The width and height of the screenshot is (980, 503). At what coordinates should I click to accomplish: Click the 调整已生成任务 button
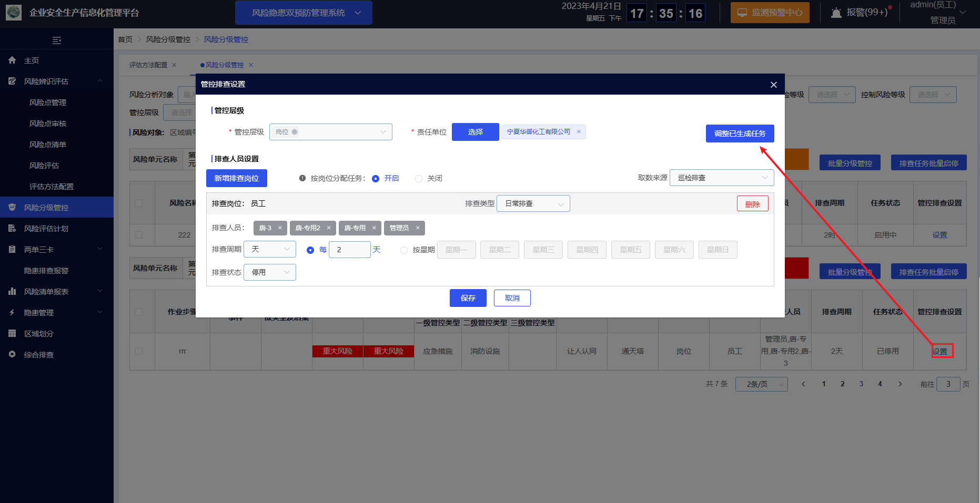pos(740,134)
